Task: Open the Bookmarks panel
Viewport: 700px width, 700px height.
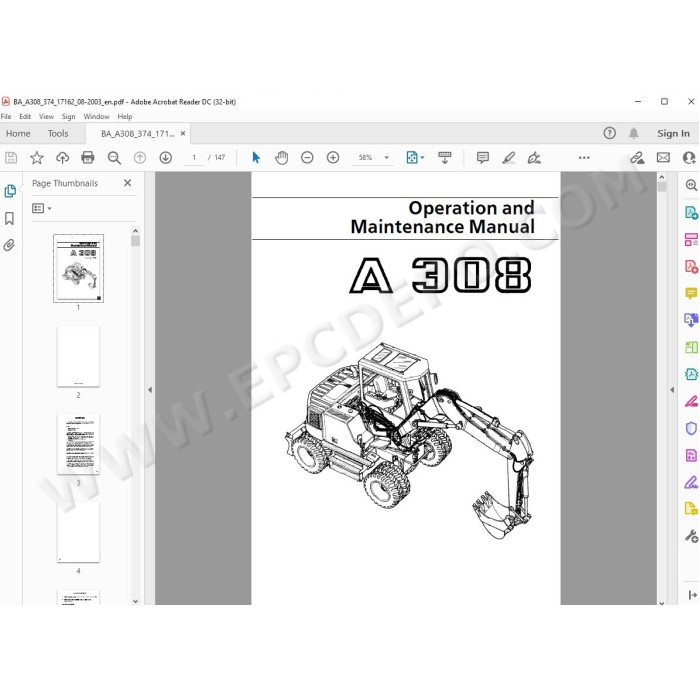Action: pyautogui.click(x=9, y=218)
